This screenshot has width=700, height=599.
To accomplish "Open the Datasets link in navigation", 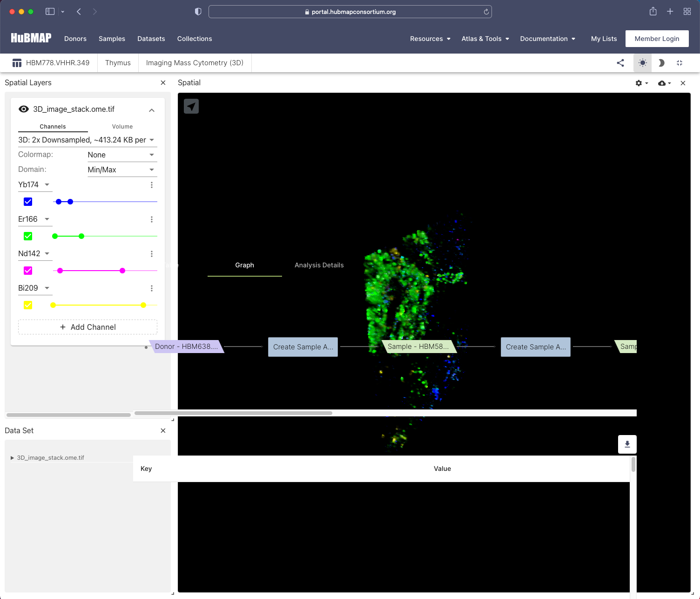I will click(151, 39).
